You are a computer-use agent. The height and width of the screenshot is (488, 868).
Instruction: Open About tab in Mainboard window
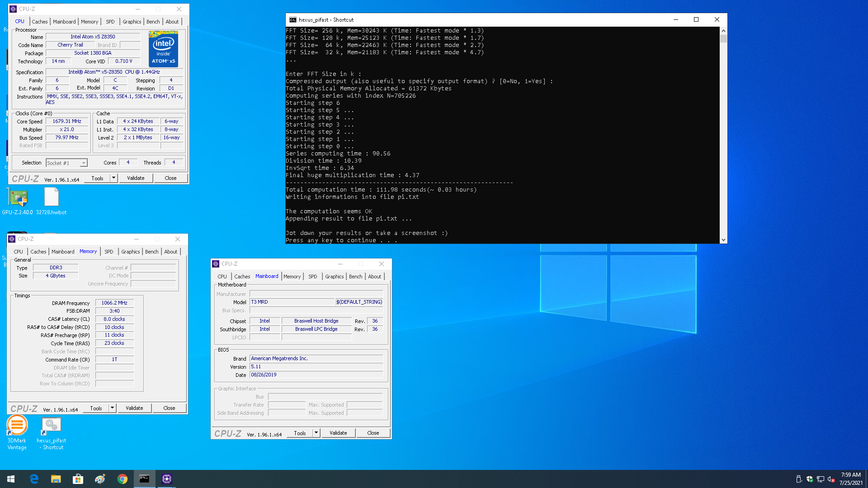click(375, 277)
